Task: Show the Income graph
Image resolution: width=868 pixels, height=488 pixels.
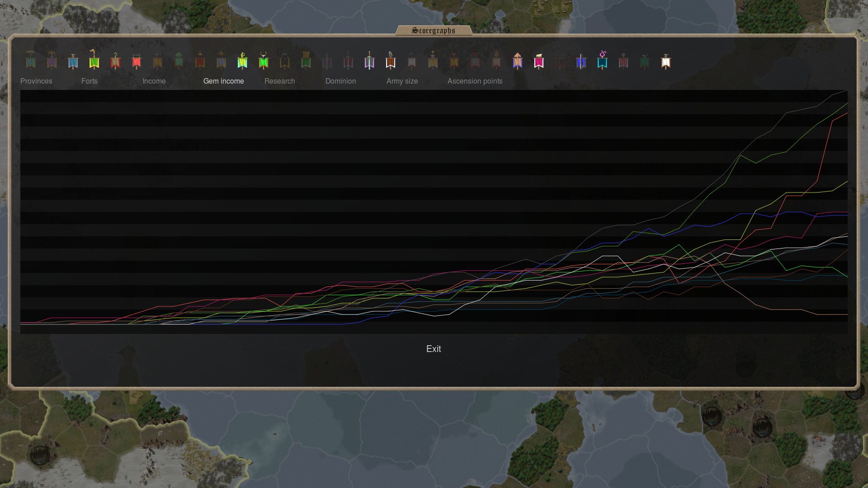Action: click(x=154, y=81)
